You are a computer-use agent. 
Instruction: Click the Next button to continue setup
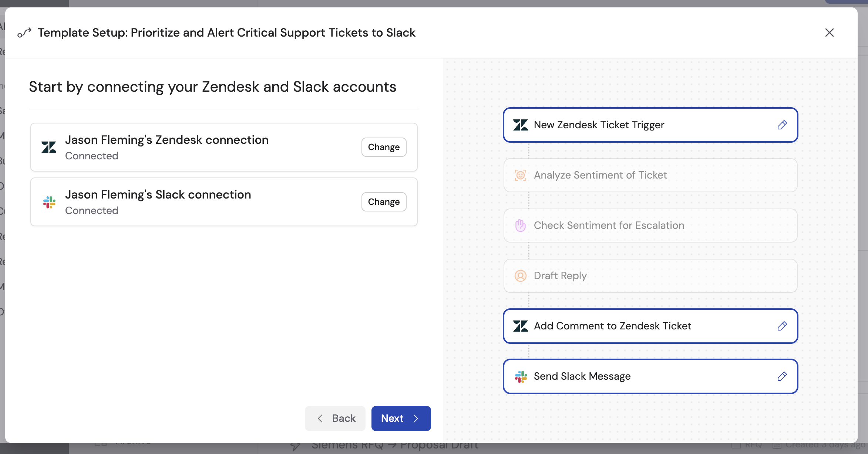(401, 418)
